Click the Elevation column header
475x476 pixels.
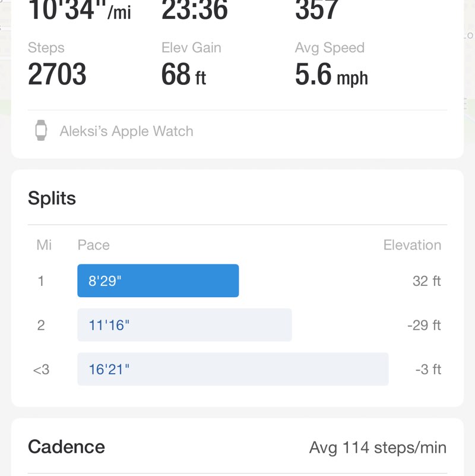[412, 245]
